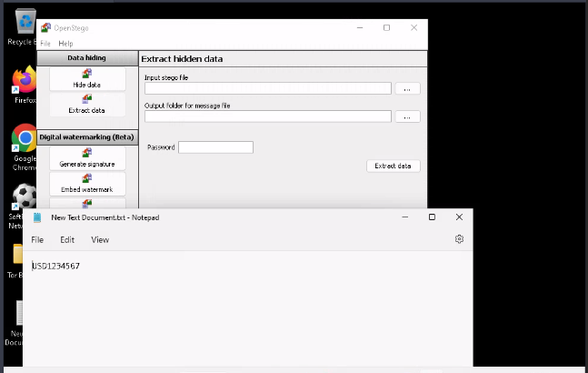Image resolution: width=588 pixels, height=373 pixels.
Task: Open OpenStego Help menu
Action: pos(65,44)
